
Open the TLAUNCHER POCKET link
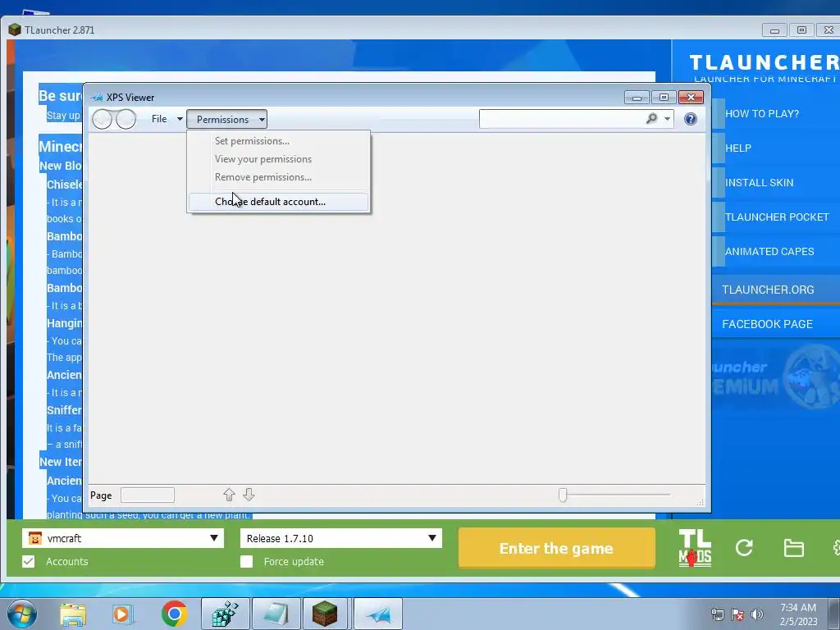[777, 217]
